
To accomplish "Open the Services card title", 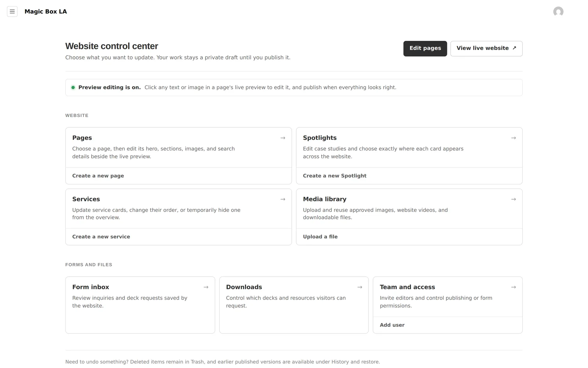I will coord(86,199).
